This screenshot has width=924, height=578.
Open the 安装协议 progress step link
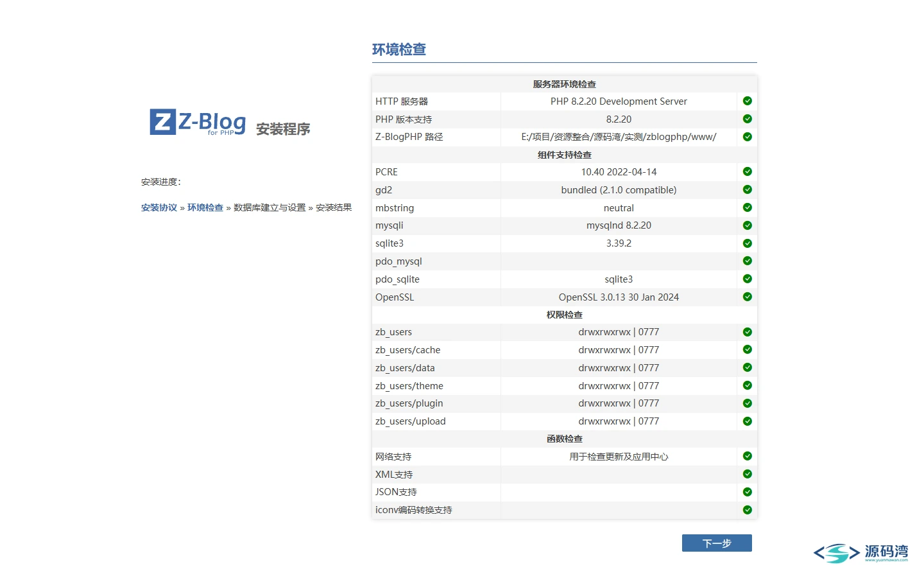159,207
